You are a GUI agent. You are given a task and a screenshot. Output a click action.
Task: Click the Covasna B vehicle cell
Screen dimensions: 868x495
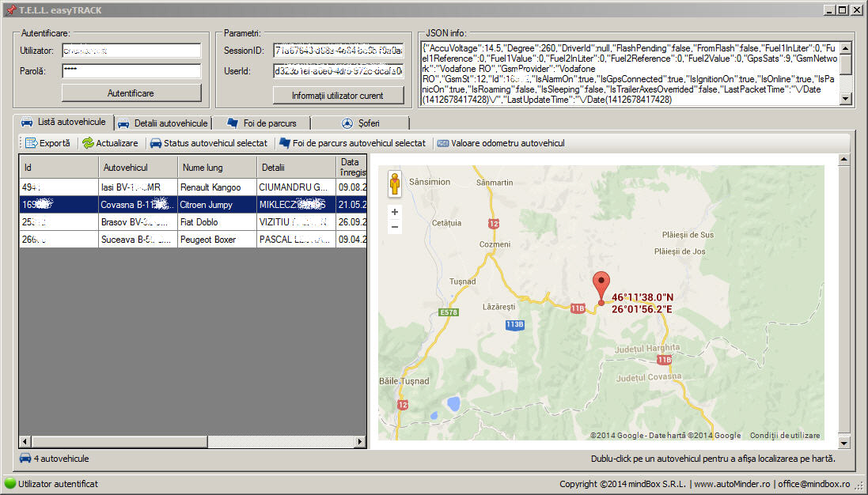138,205
